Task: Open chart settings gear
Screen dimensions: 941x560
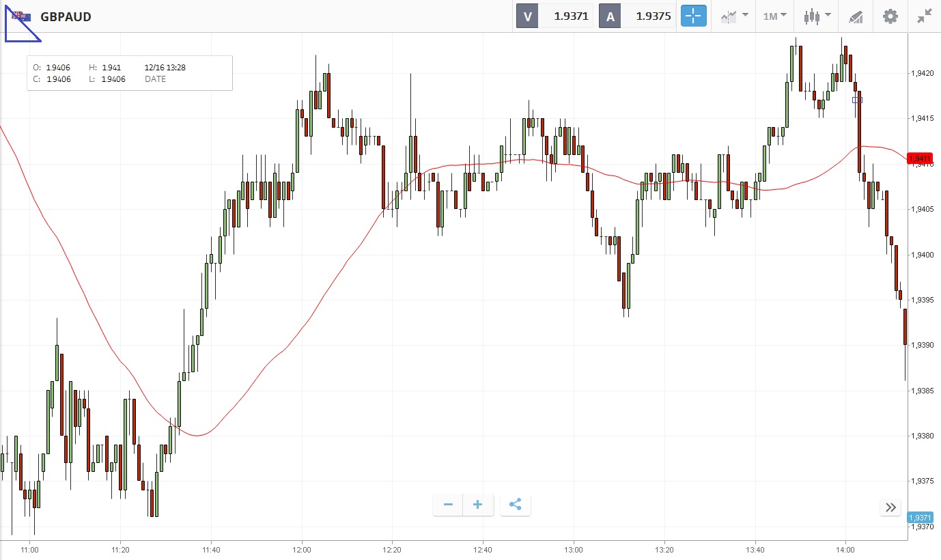Action: 890,16
